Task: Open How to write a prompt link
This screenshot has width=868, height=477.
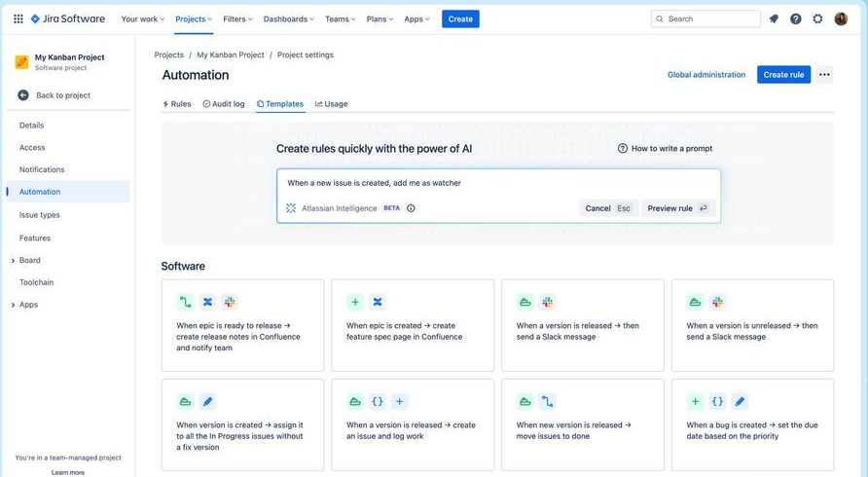Action: [x=672, y=149]
